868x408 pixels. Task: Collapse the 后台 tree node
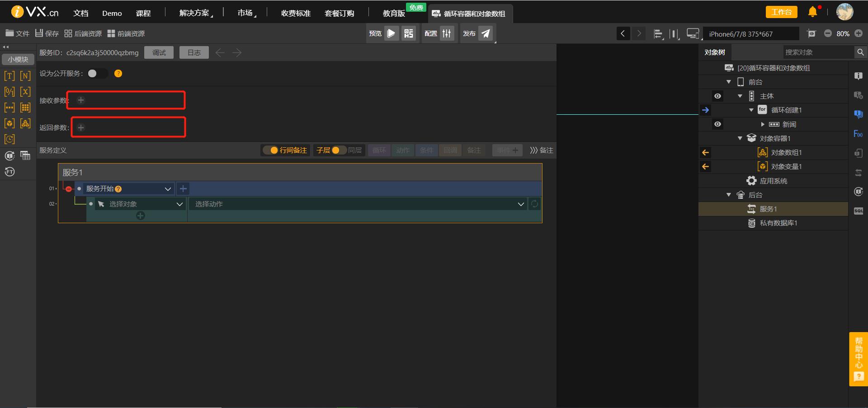tap(729, 195)
